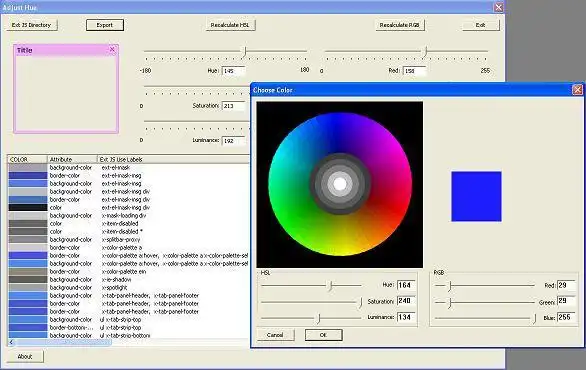Click color swatch in x-ie-shadow row
Viewport: 586px width, 370px height.
(x=28, y=280)
